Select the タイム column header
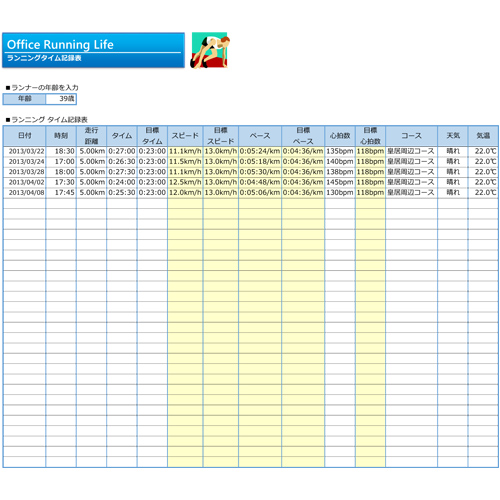 click(x=122, y=136)
